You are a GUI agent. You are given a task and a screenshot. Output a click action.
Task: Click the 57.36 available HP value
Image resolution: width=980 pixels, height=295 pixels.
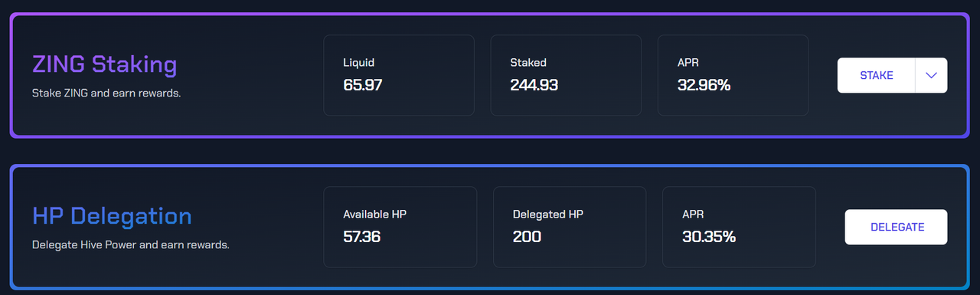click(362, 236)
